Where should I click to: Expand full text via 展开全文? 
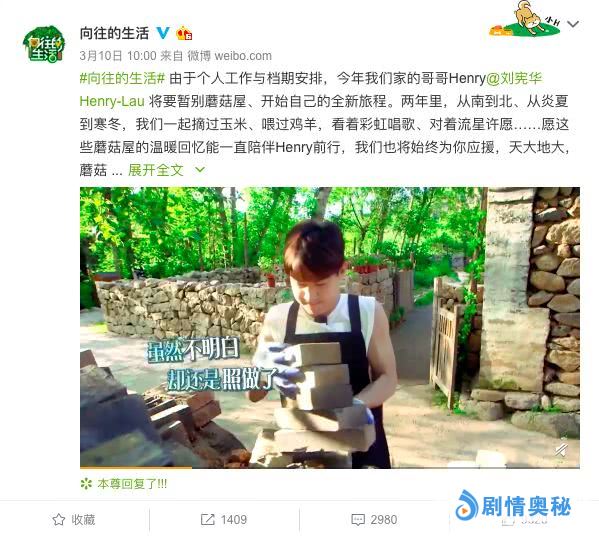pos(156,170)
